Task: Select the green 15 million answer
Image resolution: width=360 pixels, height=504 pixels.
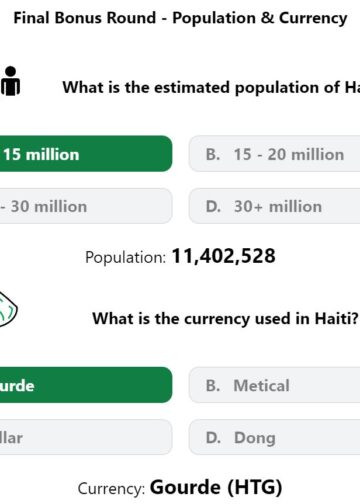Action: point(86,154)
